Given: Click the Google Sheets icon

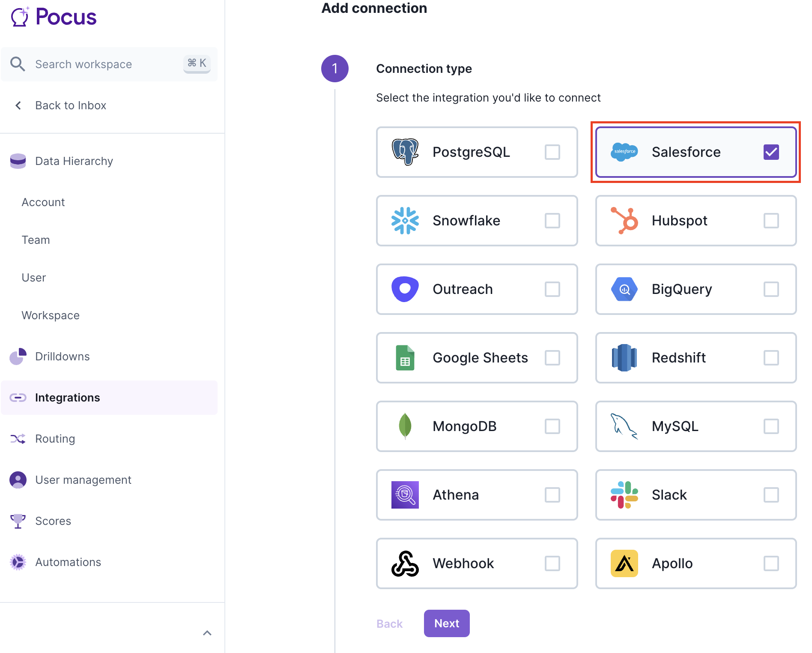Looking at the screenshot, I should [x=405, y=358].
